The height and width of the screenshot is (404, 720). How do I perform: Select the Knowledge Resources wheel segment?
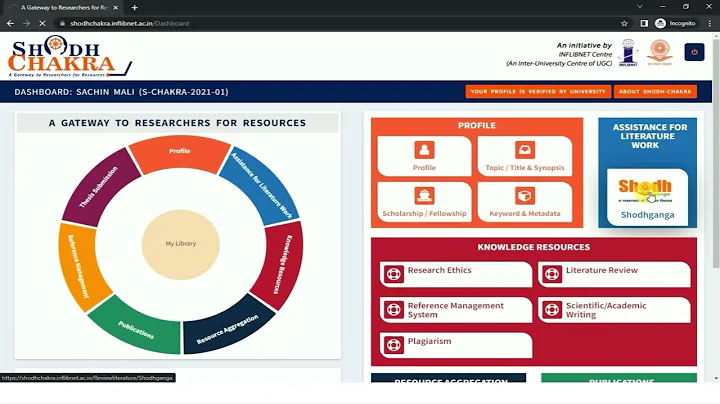pos(280,265)
